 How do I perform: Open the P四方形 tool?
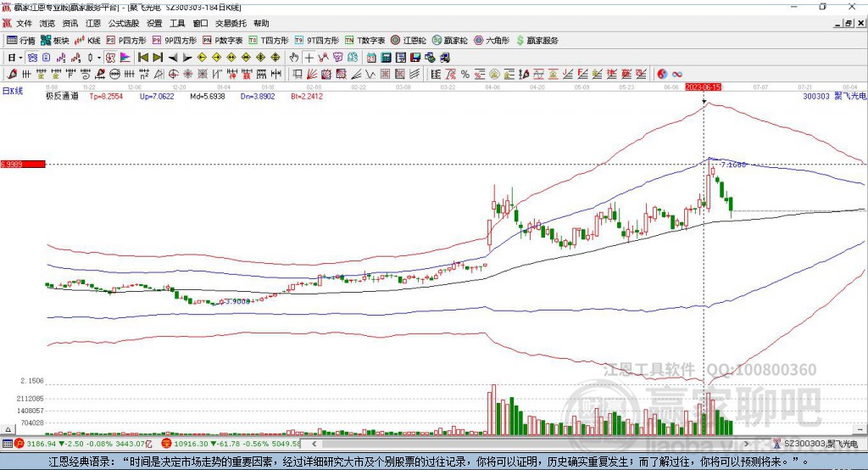(126, 41)
